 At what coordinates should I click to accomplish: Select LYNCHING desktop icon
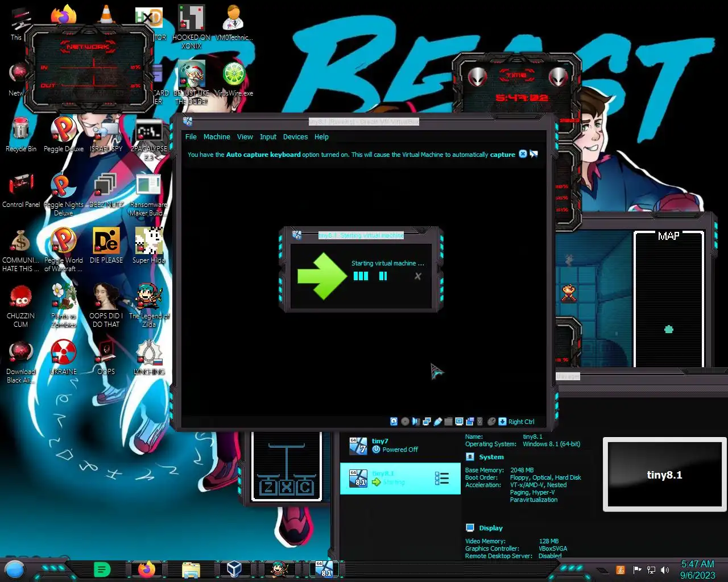(149, 357)
